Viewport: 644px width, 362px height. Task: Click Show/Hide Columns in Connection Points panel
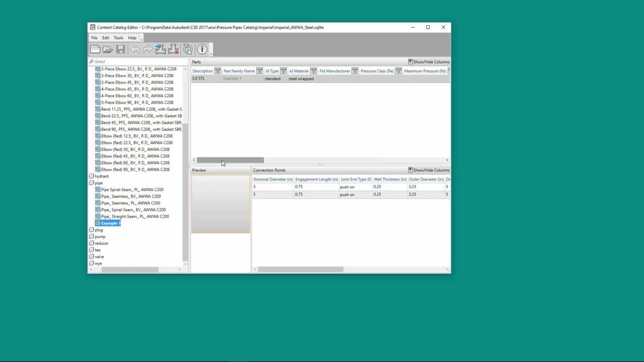pos(429,170)
